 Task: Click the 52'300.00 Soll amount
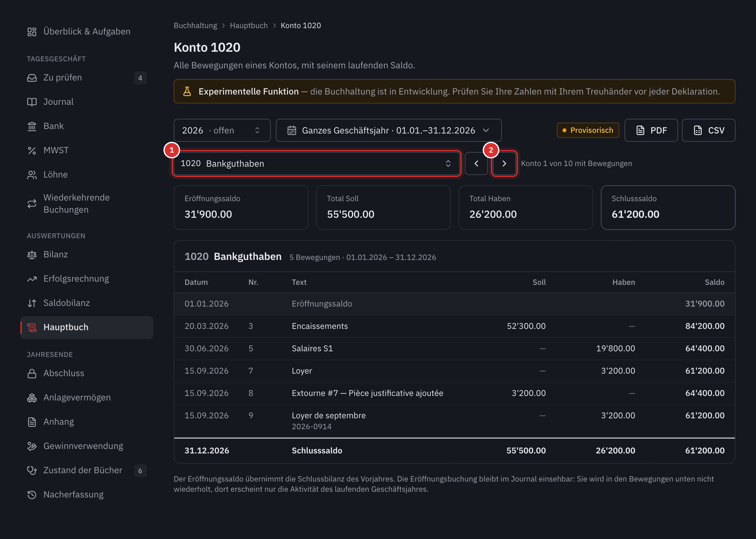[x=526, y=326]
